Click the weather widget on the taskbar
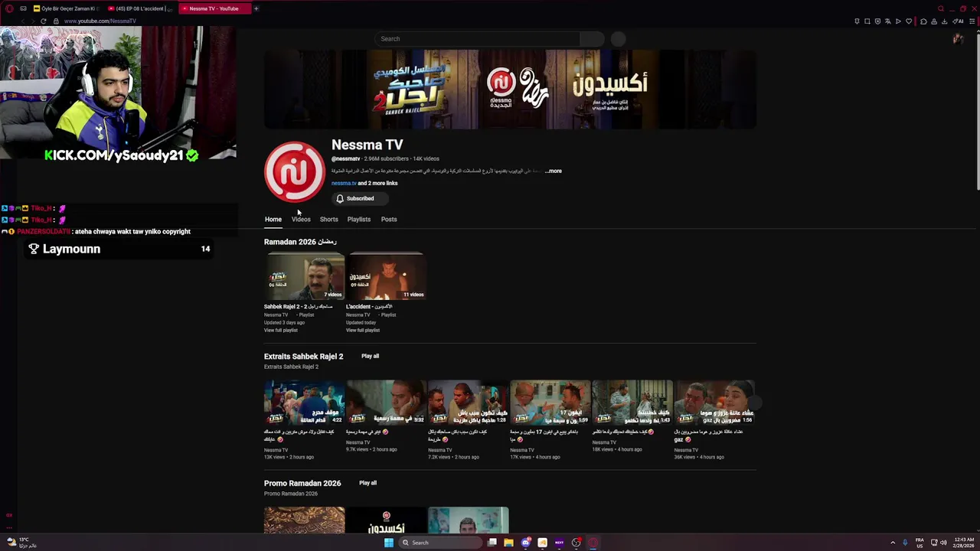This screenshot has height=551, width=980. [21, 543]
